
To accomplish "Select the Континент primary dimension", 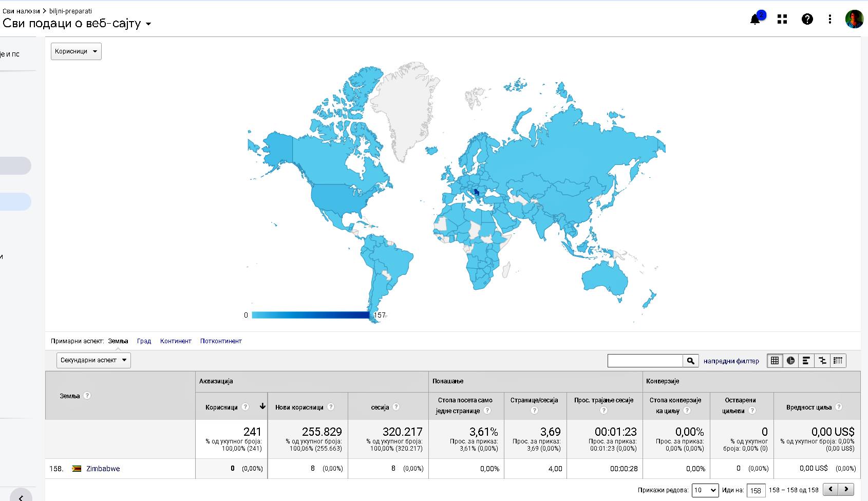I will pos(176,341).
